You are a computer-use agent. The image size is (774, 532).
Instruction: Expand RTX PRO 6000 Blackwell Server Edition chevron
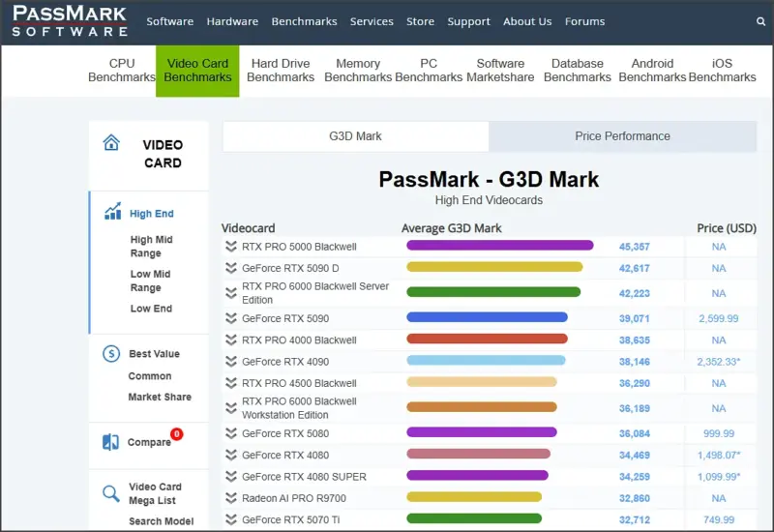(231, 293)
